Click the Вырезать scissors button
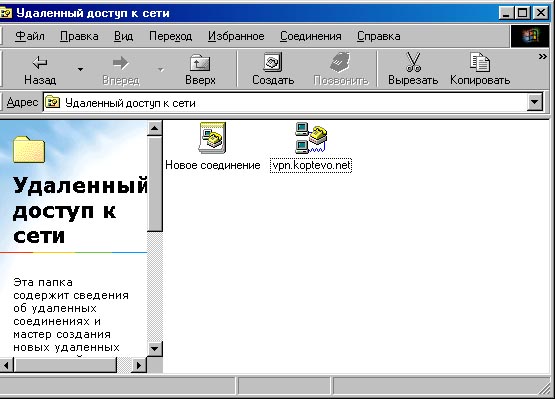 coord(413,70)
